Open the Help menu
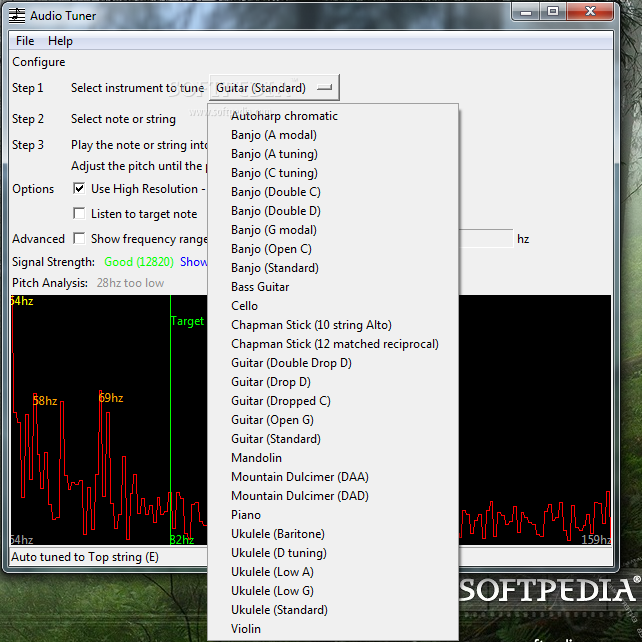This screenshot has height=642, width=642. [x=60, y=41]
